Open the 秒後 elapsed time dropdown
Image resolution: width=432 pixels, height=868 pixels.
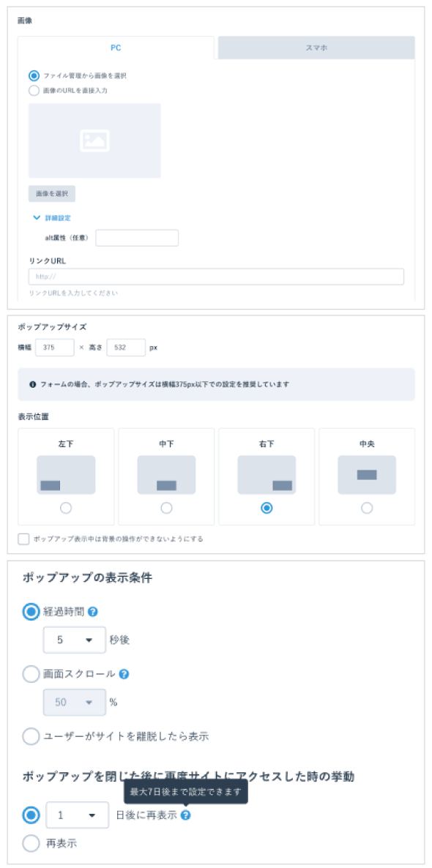(74, 640)
